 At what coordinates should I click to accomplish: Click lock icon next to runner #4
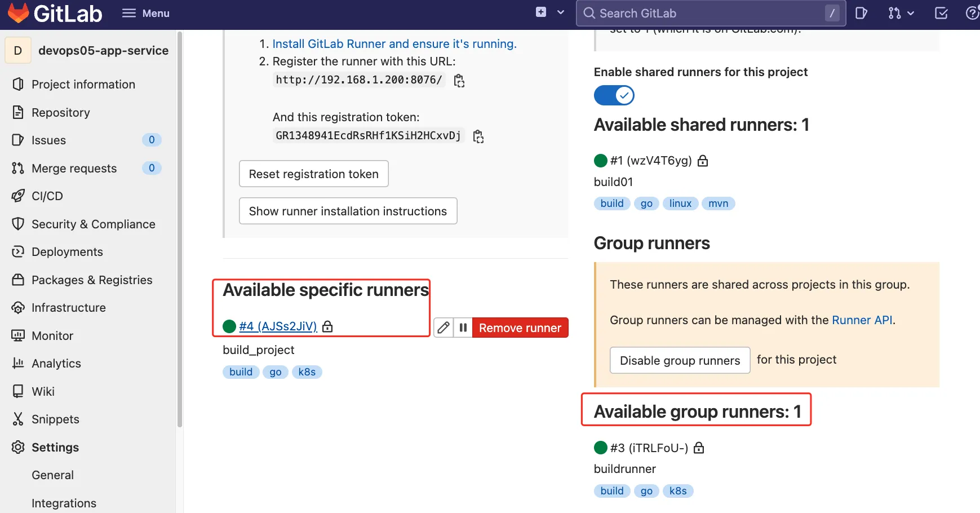(327, 326)
